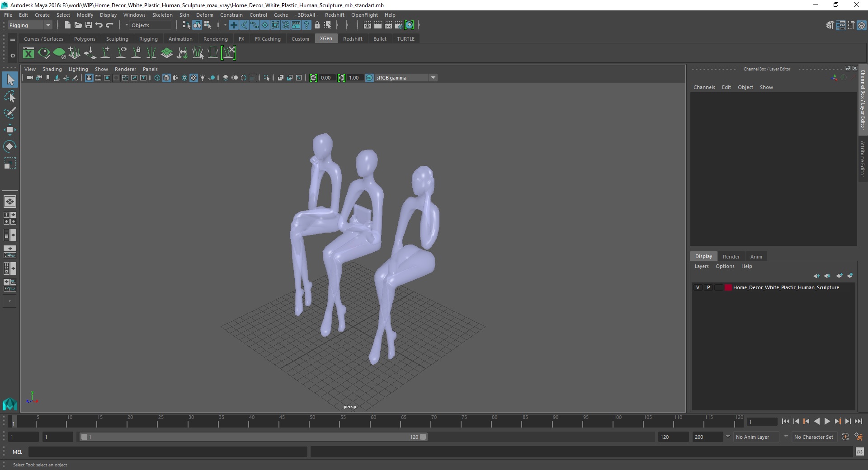This screenshot has width=868, height=470.
Task: Open the sRGB gamma dropdown
Action: [406, 78]
